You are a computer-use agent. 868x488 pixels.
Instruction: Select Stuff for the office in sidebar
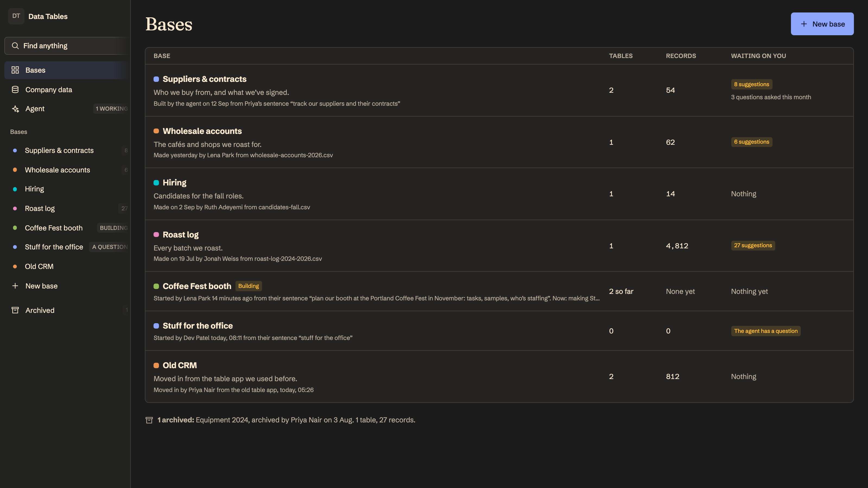[67, 247]
